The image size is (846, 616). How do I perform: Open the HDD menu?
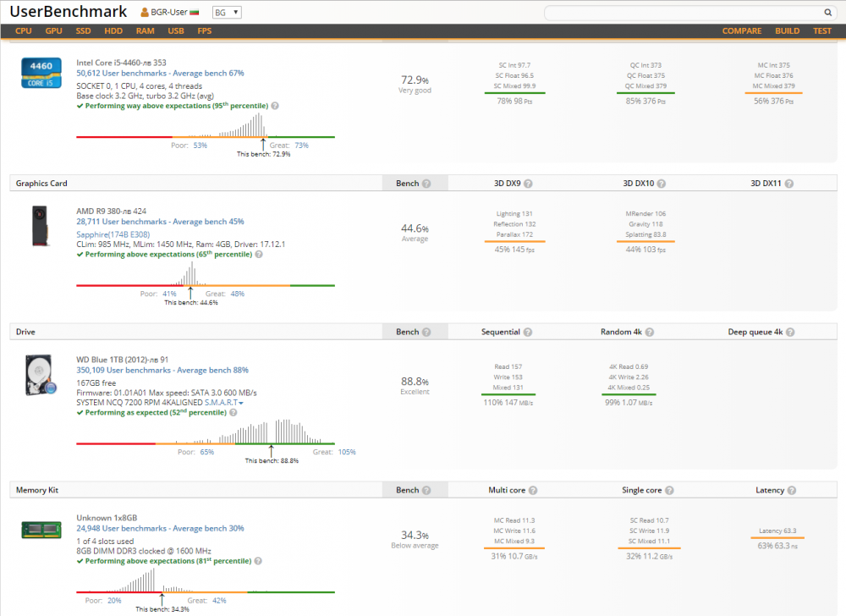click(x=113, y=30)
